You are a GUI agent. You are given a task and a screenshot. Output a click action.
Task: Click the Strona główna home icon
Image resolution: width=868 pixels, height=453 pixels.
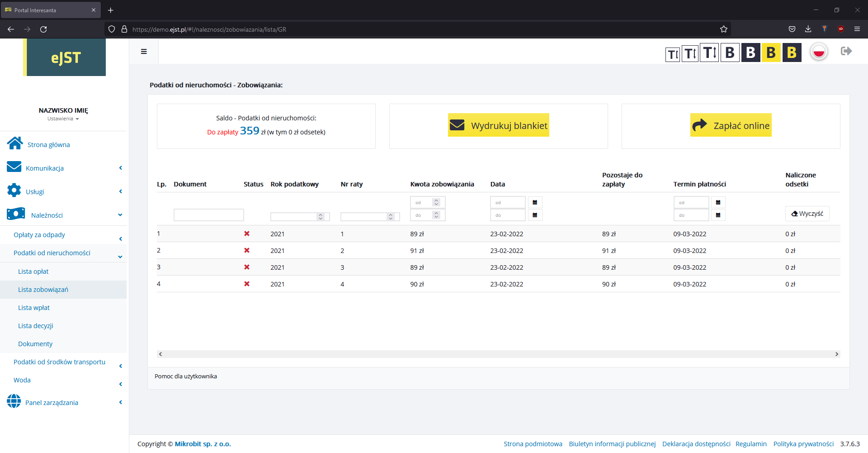(x=15, y=143)
